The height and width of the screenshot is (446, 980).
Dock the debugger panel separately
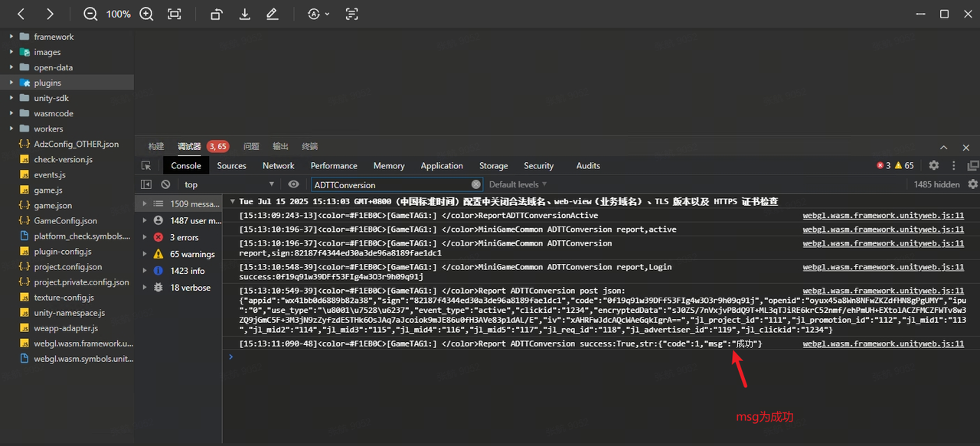pyautogui.click(x=973, y=165)
